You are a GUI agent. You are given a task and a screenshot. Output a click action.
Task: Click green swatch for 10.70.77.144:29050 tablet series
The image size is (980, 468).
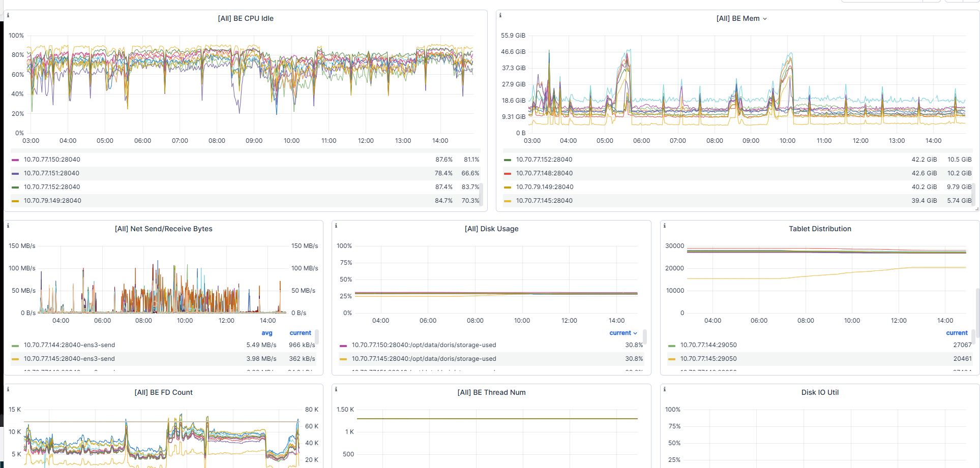pos(672,346)
